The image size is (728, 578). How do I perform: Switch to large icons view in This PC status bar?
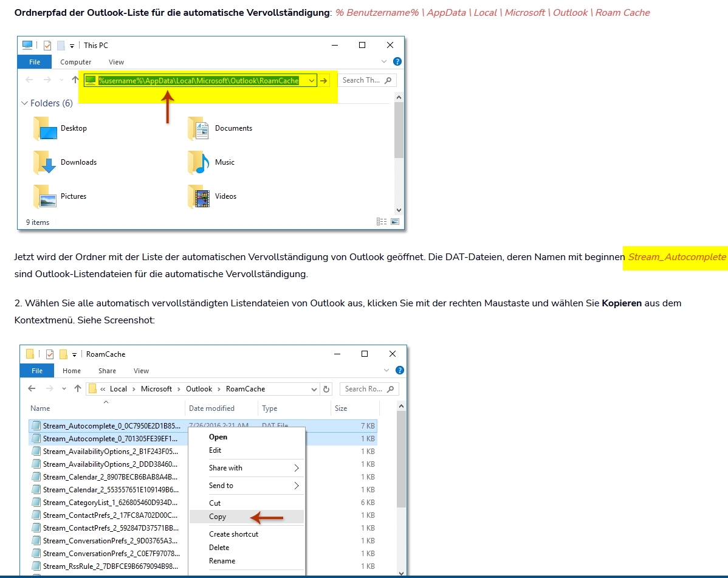click(395, 222)
